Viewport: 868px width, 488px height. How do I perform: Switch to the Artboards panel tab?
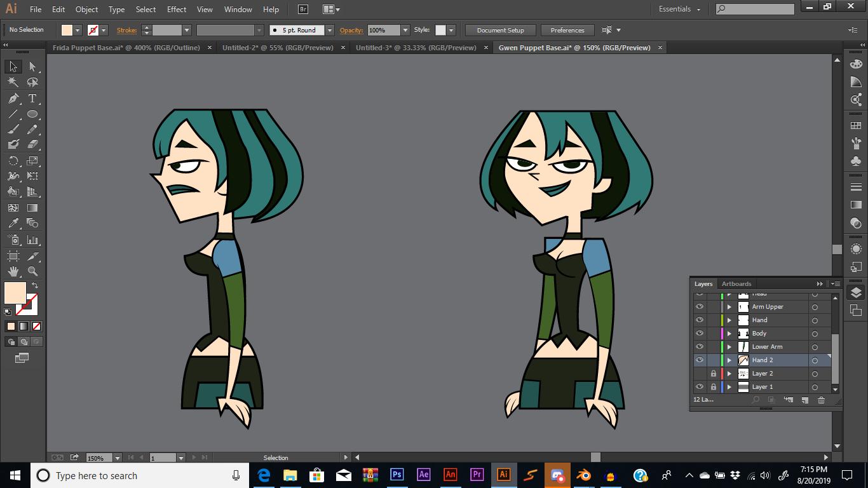click(736, 284)
